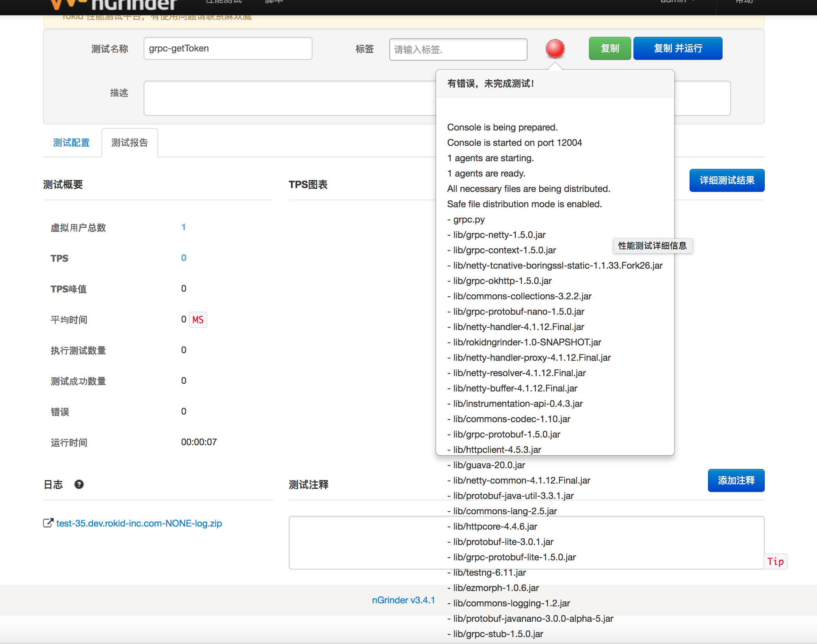Click the red Tip label
The height and width of the screenshot is (644, 817).
(x=775, y=561)
